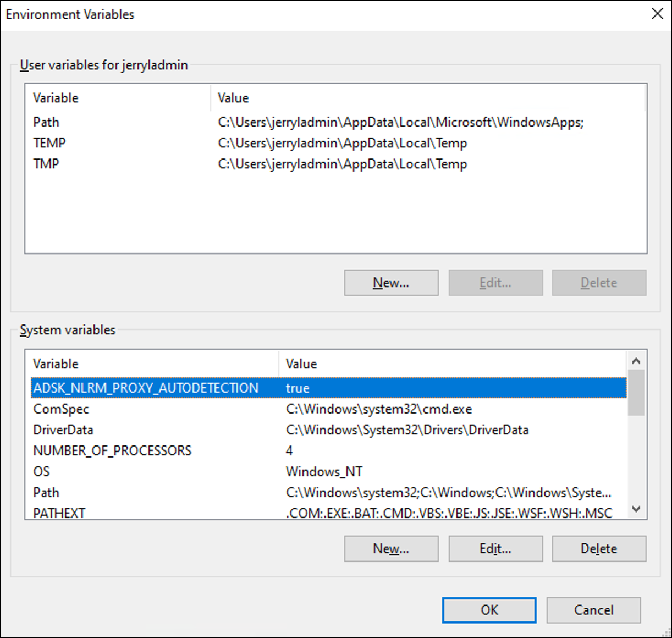Click New button under System variables
The height and width of the screenshot is (638, 672).
391,549
